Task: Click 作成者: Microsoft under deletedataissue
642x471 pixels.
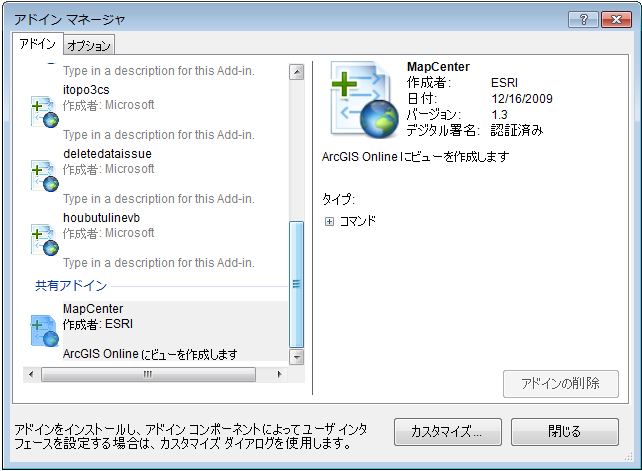Action: 109,169
